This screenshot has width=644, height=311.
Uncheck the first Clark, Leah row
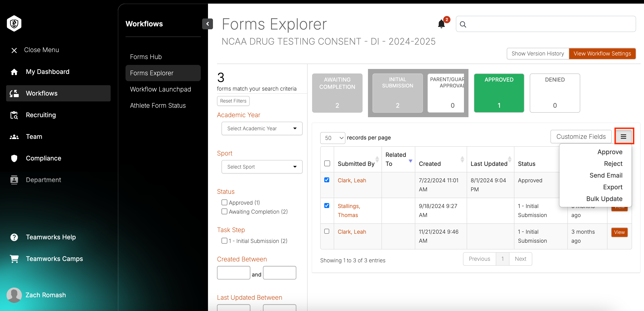327,180
